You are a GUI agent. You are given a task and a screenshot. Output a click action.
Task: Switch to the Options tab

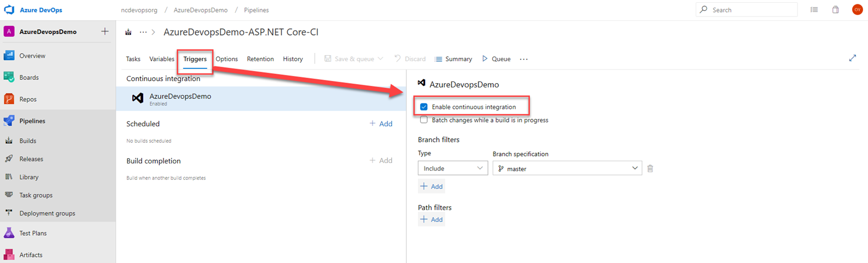pos(226,59)
